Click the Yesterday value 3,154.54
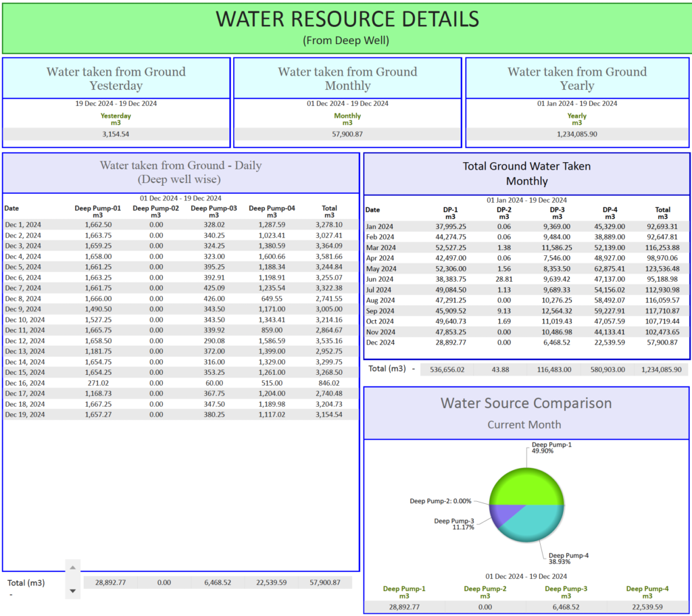 (x=116, y=134)
